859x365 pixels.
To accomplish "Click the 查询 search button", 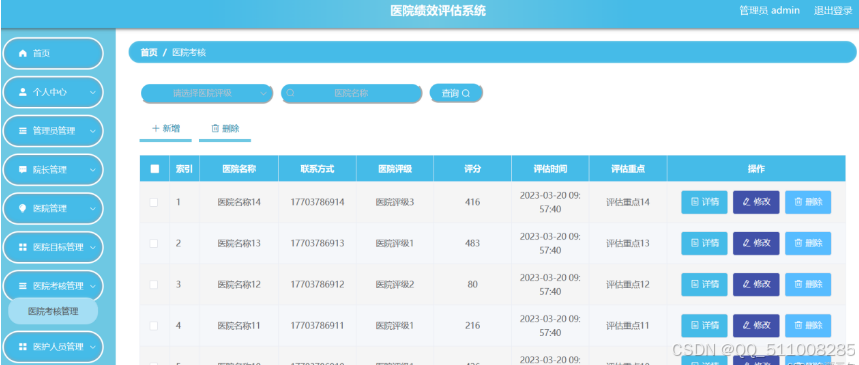I will click(456, 93).
